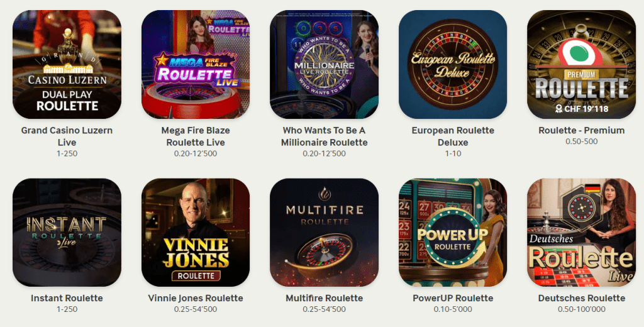
Task: Click the European Roulette Deluxe title link
Action: click(453, 136)
